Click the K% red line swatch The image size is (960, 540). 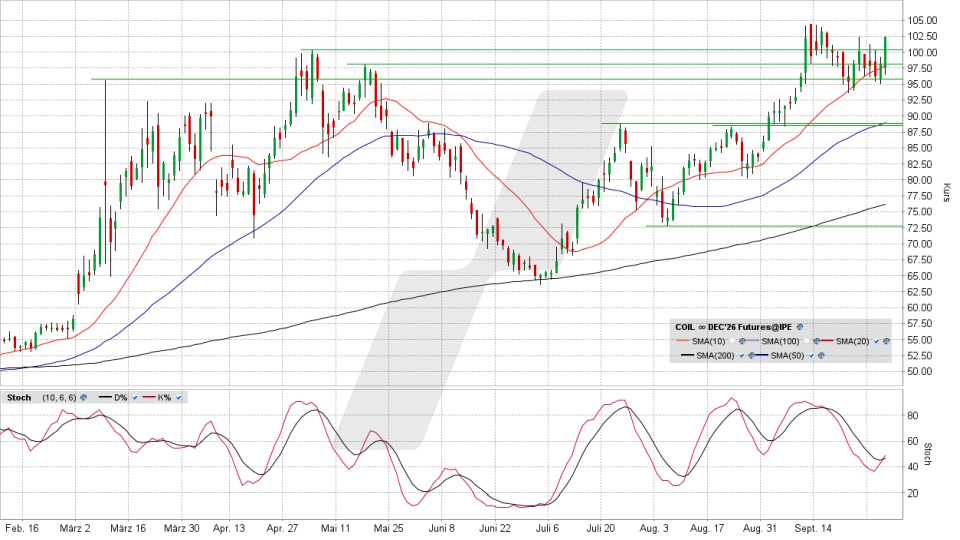[x=149, y=397]
